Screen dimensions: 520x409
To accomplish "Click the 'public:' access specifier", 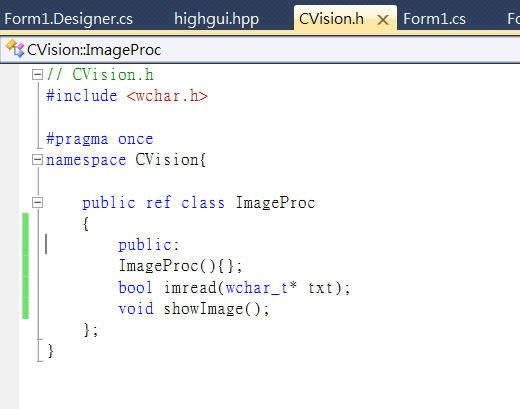I will pos(149,245).
